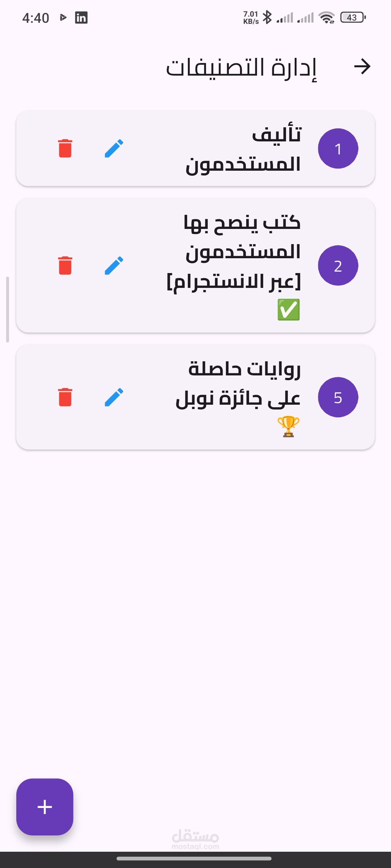Add a new category with plus button
Screen dimensions: 391x868
pos(45,807)
